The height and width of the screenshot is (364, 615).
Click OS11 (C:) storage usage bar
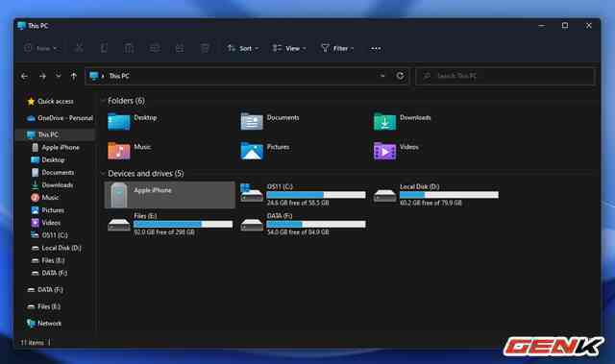(x=316, y=195)
